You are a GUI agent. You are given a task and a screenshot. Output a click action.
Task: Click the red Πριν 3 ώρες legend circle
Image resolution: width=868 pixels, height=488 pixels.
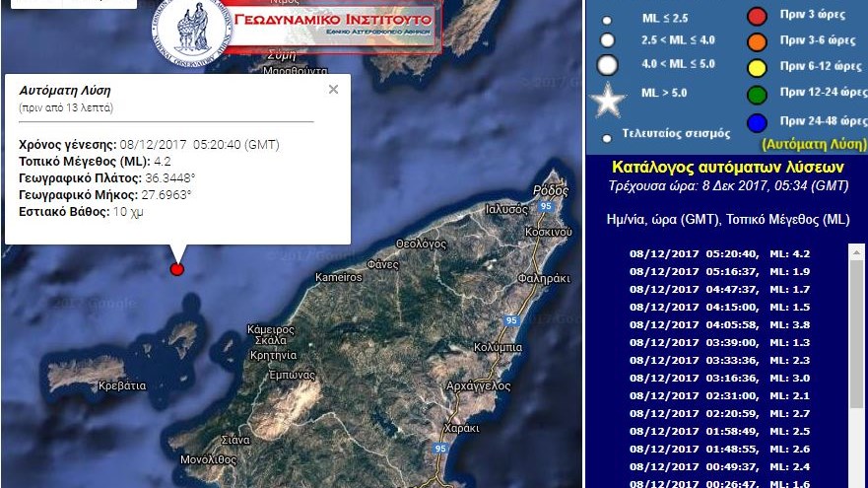[x=757, y=17]
